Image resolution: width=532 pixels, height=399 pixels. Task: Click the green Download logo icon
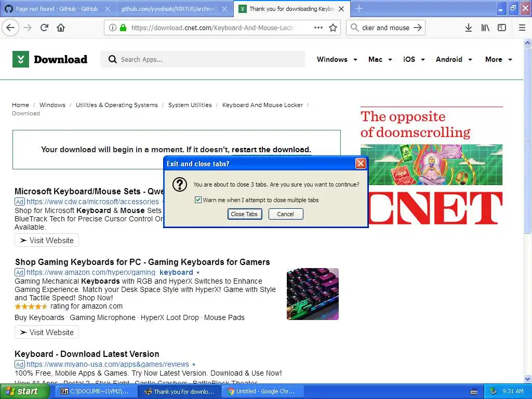click(21, 59)
